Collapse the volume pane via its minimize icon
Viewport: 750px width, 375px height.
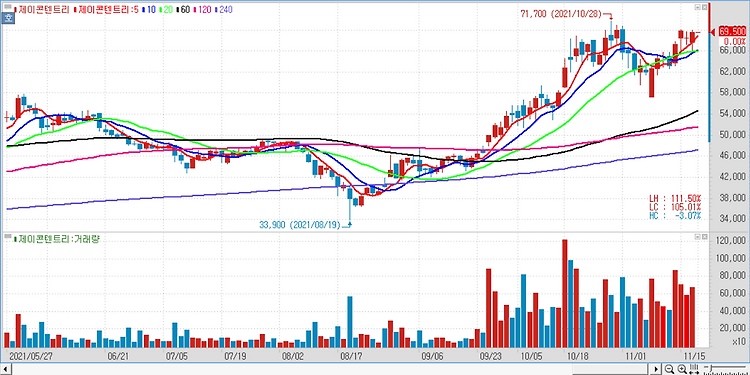tap(698, 237)
